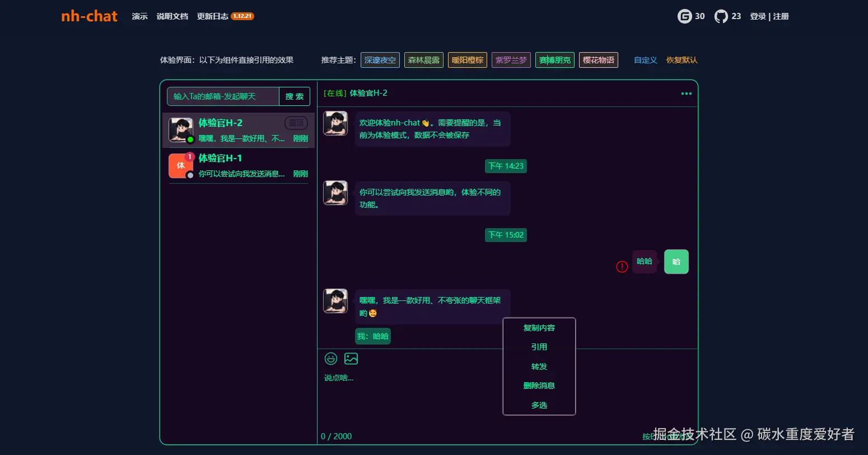Switch to the 赛博朋克 theme
The image size is (868, 455).
554,60
